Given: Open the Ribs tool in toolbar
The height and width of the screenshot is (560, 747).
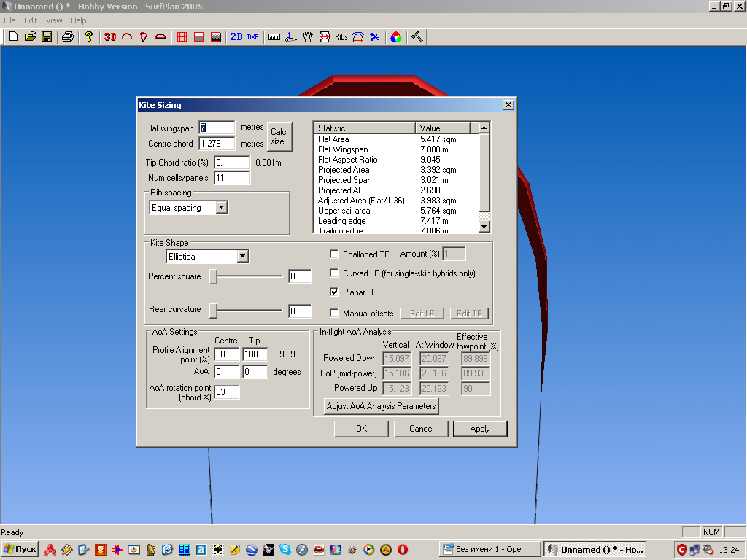Looking at the screenshot, I should (x=341, y=36).
